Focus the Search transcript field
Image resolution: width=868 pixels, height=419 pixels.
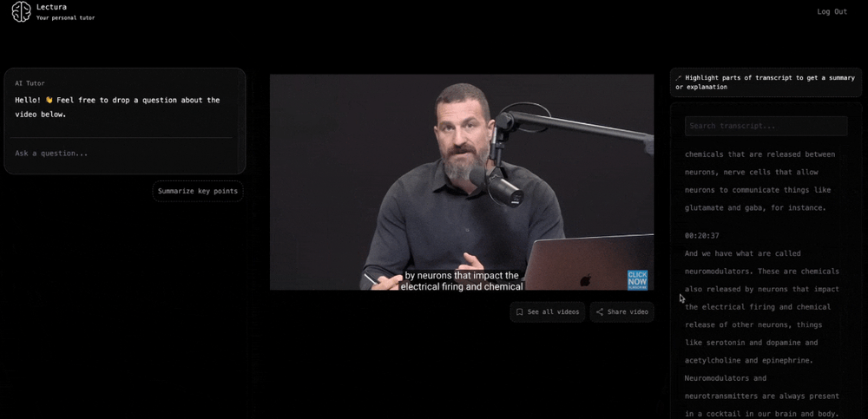click(x=766, y=126)
